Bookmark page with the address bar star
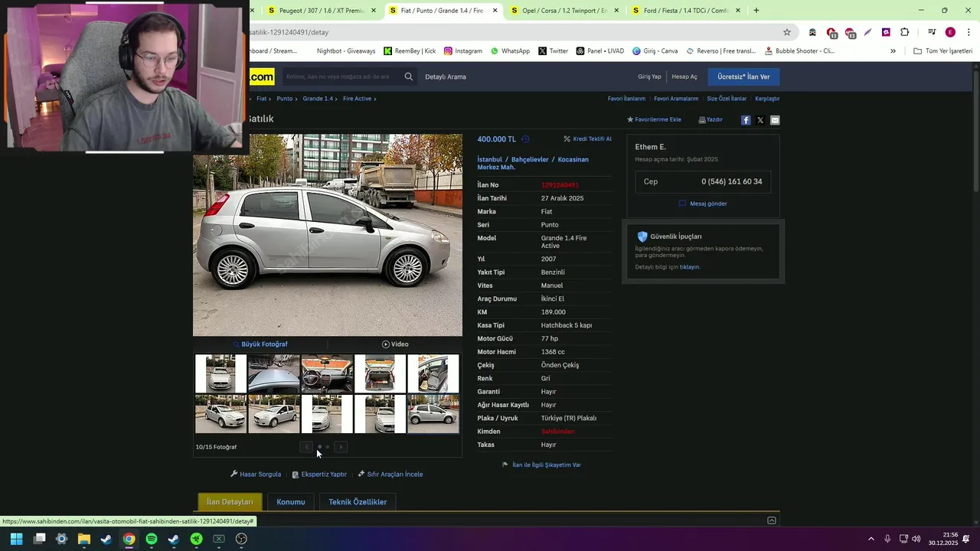Screen dimensions: 980x551 pyautogui.click(x=786, y=32)
